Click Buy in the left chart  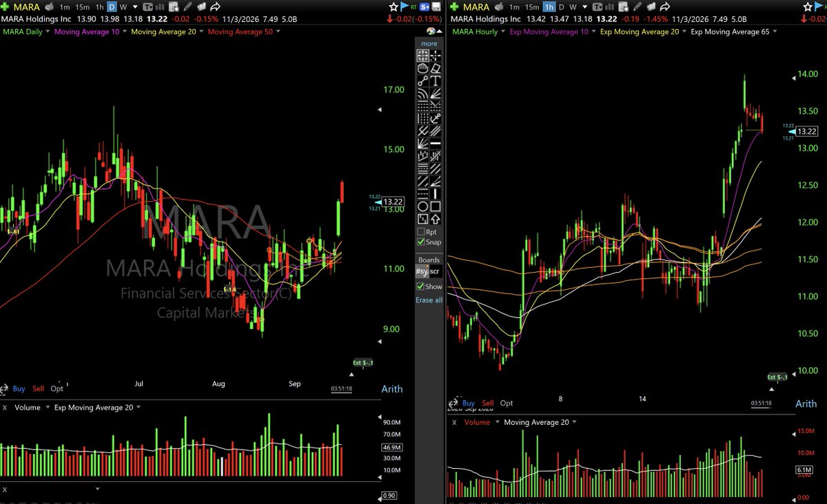(19, 389)
